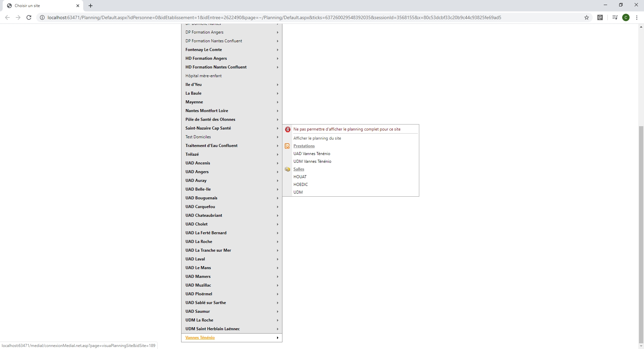Viewport: 644px width, 349px height.
Task: Click the media control icon in toolbar
Action: [614, 17]
